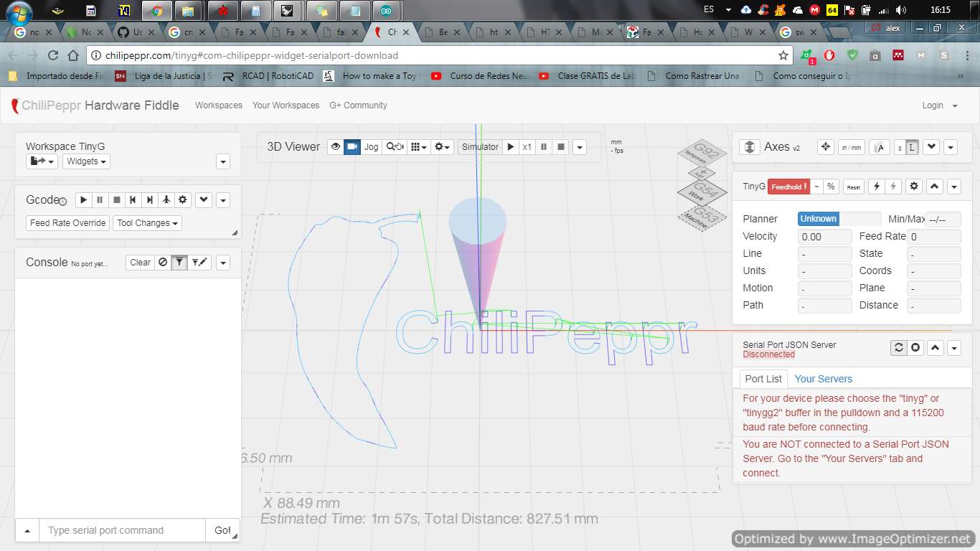Click the Jog button in 3D Viewer
The height and width of the screenshot is (551, 980).
pos(371,147)
